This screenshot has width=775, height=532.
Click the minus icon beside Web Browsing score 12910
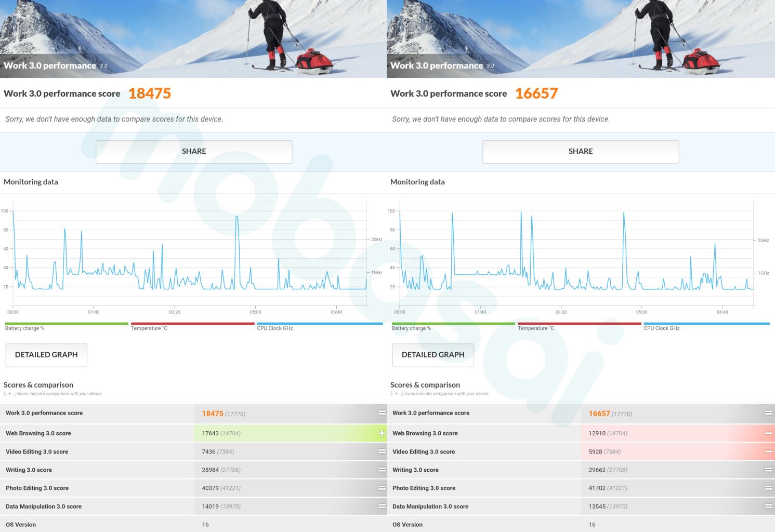coord(768,433)
